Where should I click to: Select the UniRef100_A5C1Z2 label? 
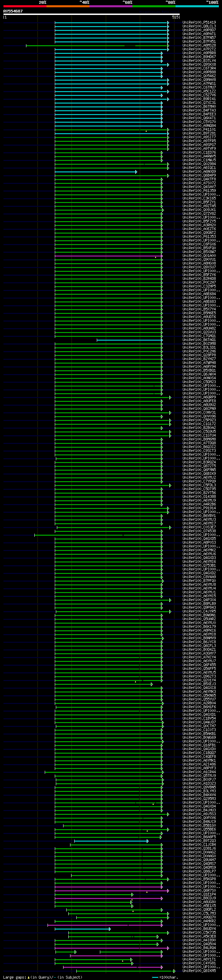point(199,91)
